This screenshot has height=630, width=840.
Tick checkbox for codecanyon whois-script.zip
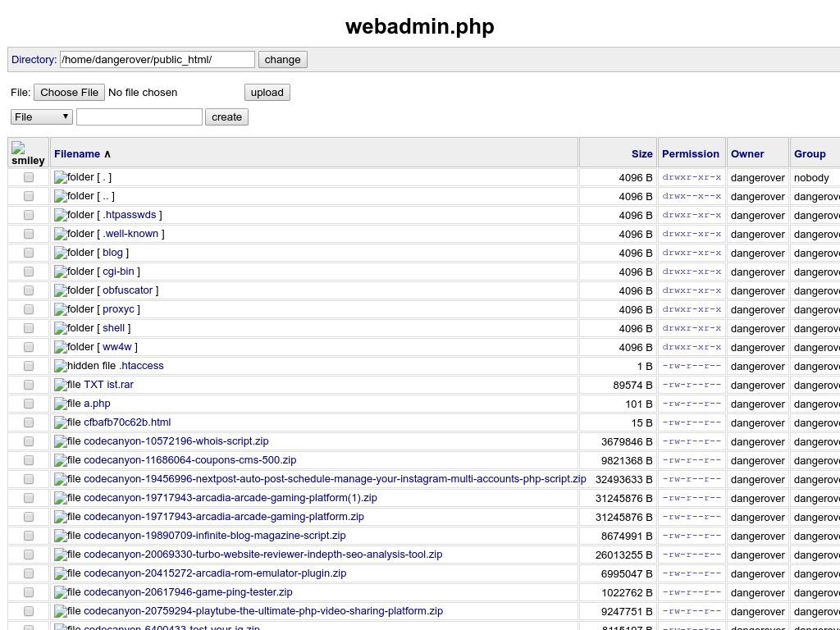pyautogui.click(x=29, y=441)
